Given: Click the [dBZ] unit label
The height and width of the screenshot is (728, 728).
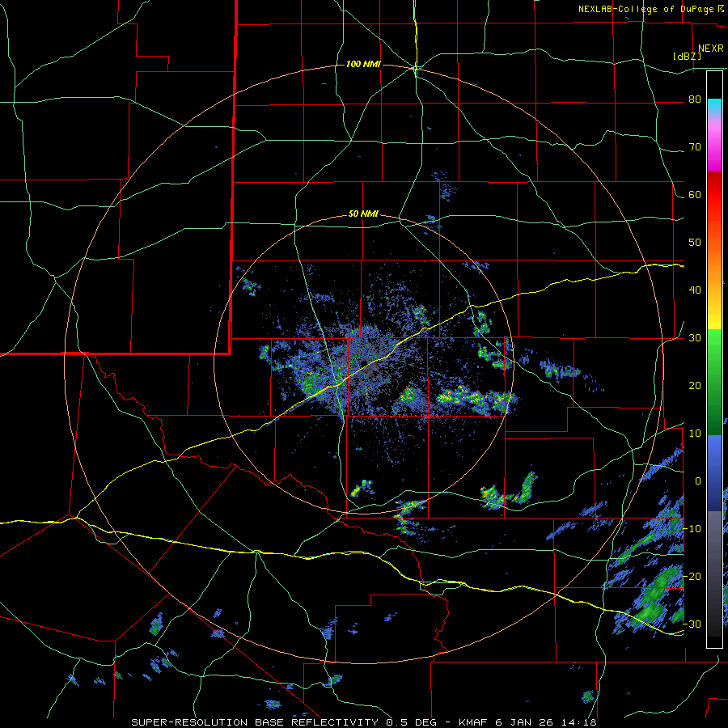Looking at the screenshot, I should pyautogui.click(x=687, y=57).
